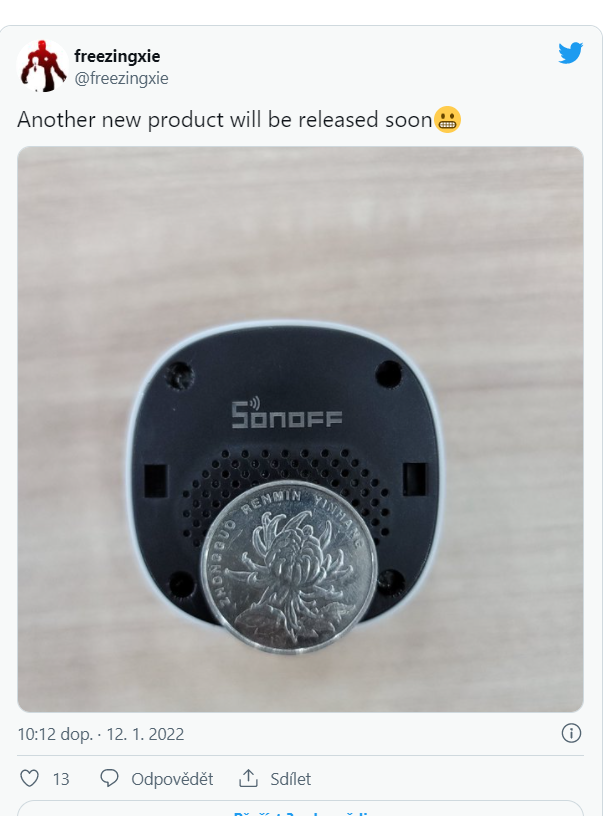The image size is (604, 816).
Task: Click the Twitter bird logo
Action: (x=570, y=53)
